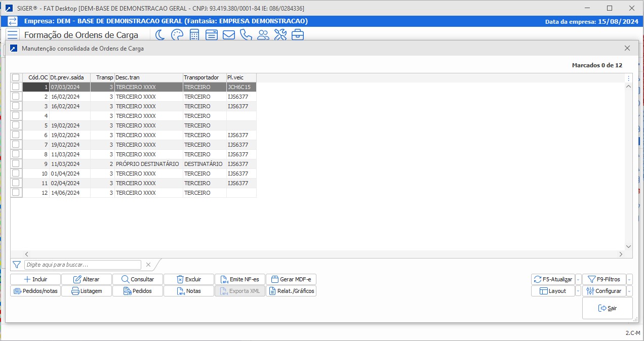The height and width of the screenshot is (341, 644).
Task: Focus the 'Digite aqui para buscar' search field
Action: point(83,265)
